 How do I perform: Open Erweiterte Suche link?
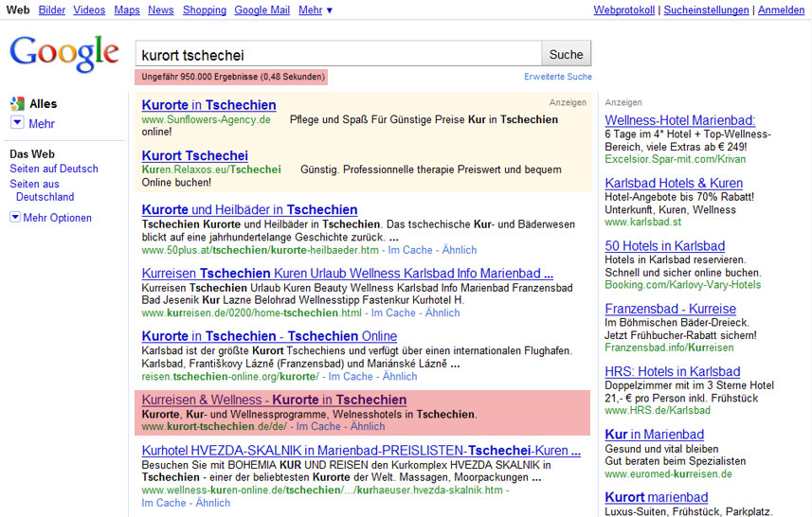pyautogui.click(x=558, y=77)
